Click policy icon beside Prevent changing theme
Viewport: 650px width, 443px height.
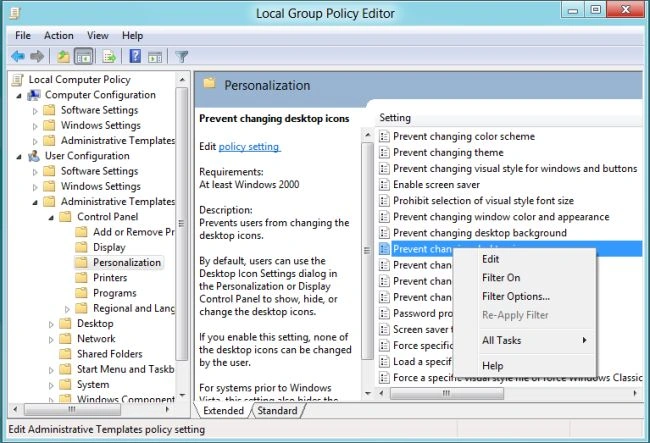click(384, 153)
